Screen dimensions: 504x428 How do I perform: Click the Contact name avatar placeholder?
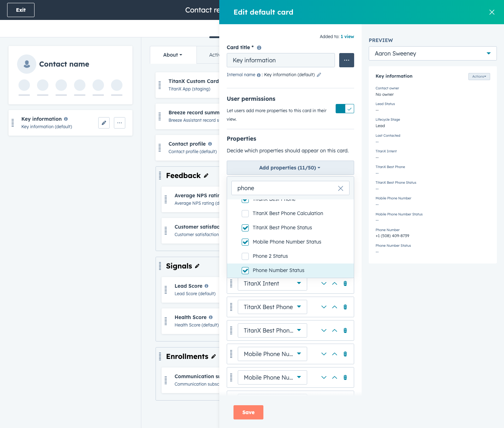coord(27,64)
